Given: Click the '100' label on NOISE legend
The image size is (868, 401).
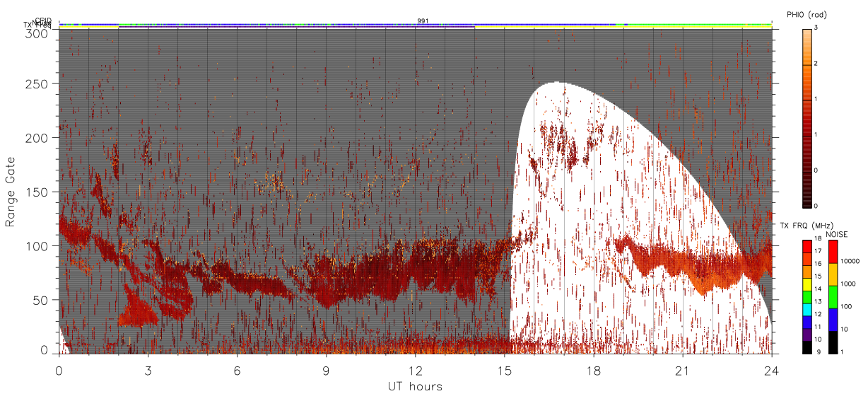Looking at the screenshot, I should click(846, 306).
